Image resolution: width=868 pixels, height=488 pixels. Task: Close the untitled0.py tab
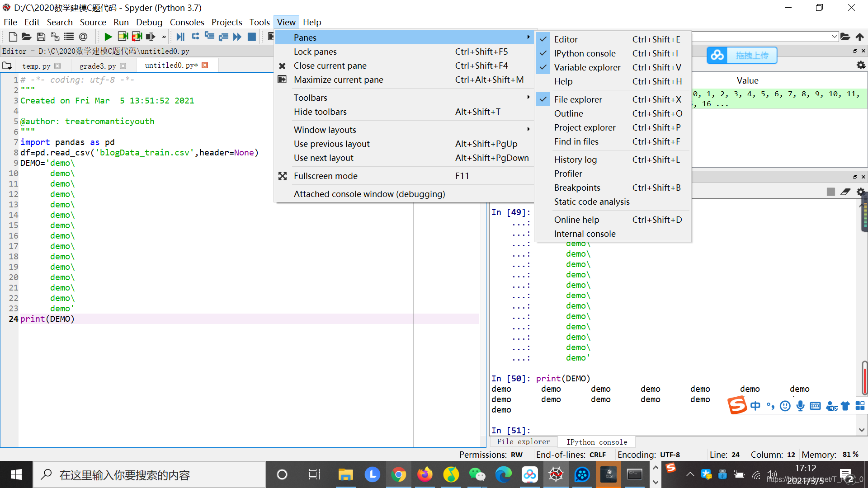coord(205,65)
